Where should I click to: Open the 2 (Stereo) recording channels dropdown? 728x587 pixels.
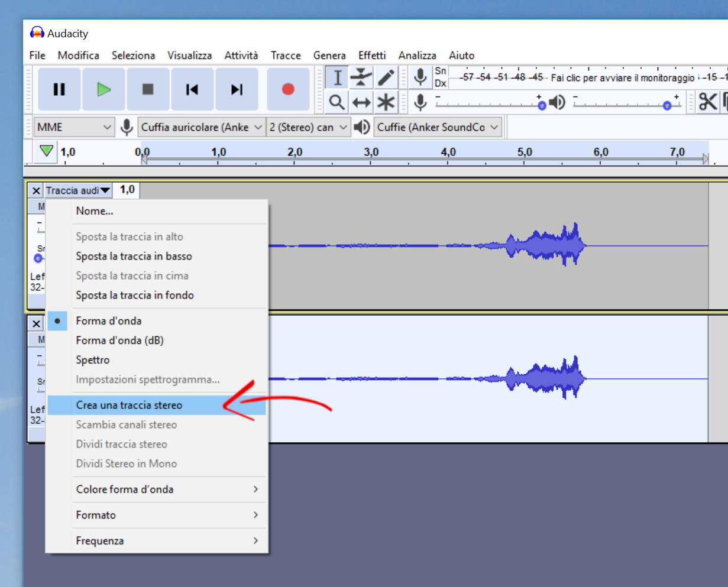pyautogui.click(x=308, y=127)
